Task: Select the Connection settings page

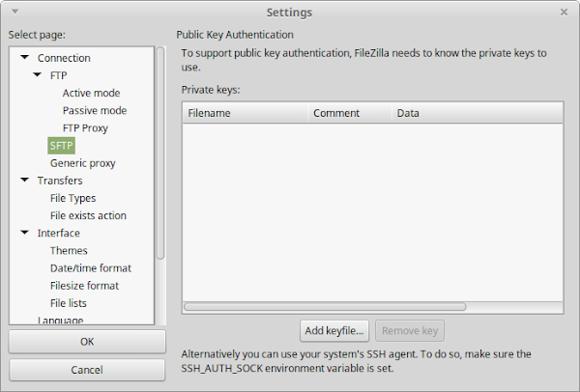Action: (x=64, y=58)
